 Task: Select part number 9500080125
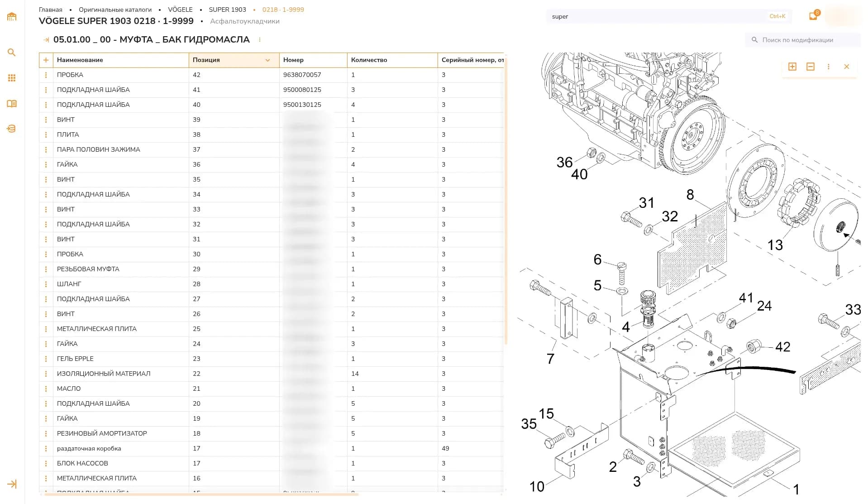pyautogui.click(x=302, y=90)
